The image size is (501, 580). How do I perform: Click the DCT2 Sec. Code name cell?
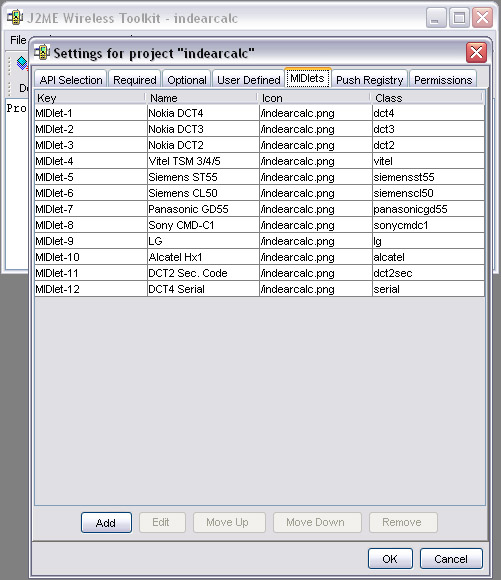click(203, 273)
